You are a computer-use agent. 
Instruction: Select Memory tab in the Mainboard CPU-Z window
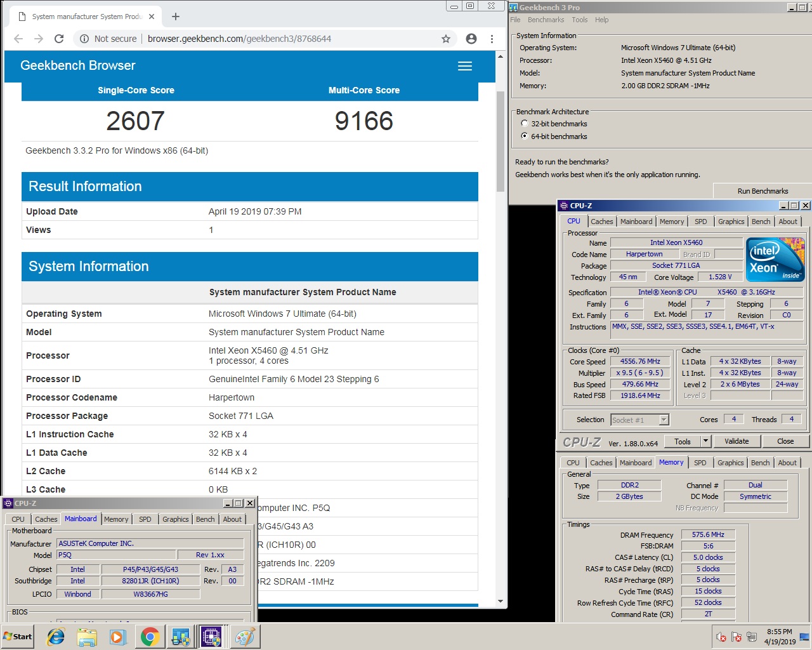pos(116,519)
